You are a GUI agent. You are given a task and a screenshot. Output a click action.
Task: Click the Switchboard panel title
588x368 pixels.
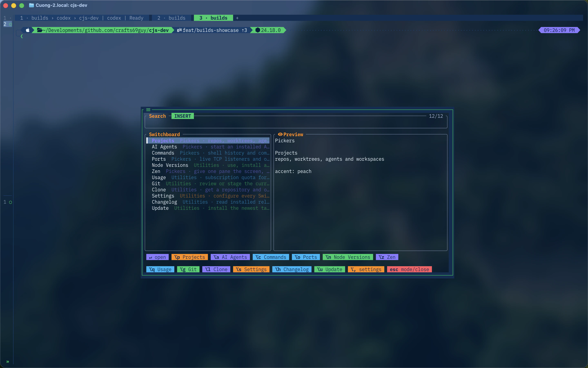pyautogui.click(x=165, y=134)
